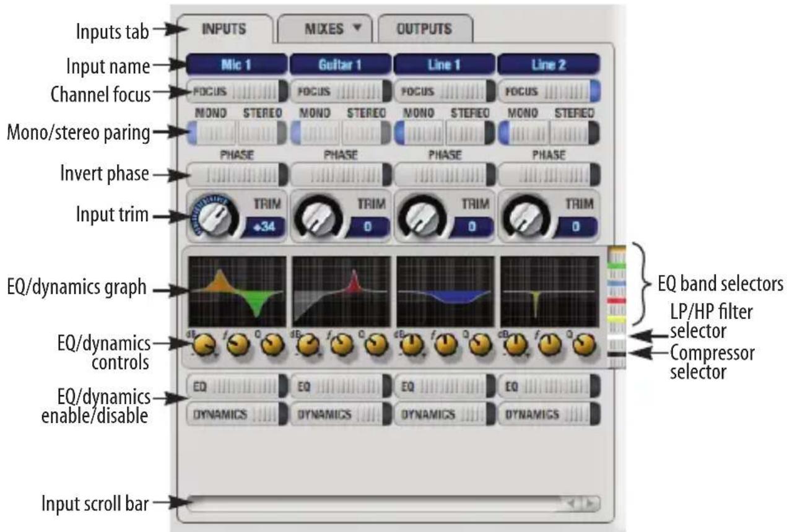Select the white LP/HP filter selector
This screenshot has width=787, height=532.
[617, 336]
